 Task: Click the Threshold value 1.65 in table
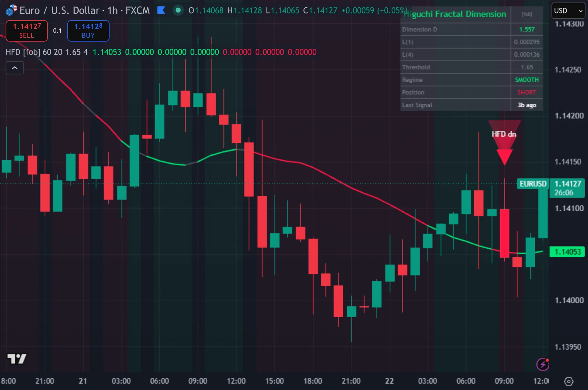(527, 67)
